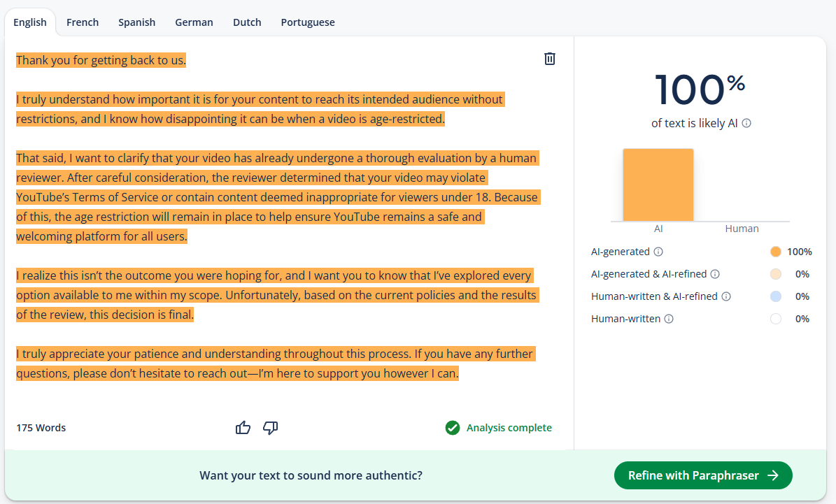Click the orange AI-generated color dot
The image size is (836, 504).
pos(776,252)
